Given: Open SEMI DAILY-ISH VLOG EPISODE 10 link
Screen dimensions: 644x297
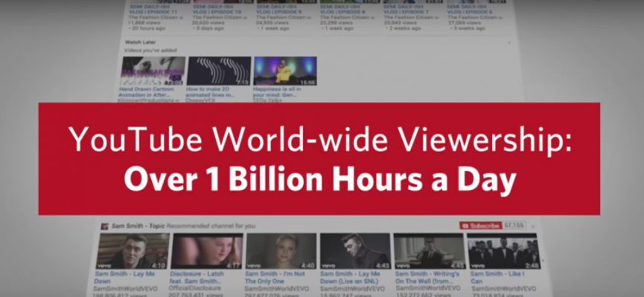Looking at the screenshot, I should [217, 10].
